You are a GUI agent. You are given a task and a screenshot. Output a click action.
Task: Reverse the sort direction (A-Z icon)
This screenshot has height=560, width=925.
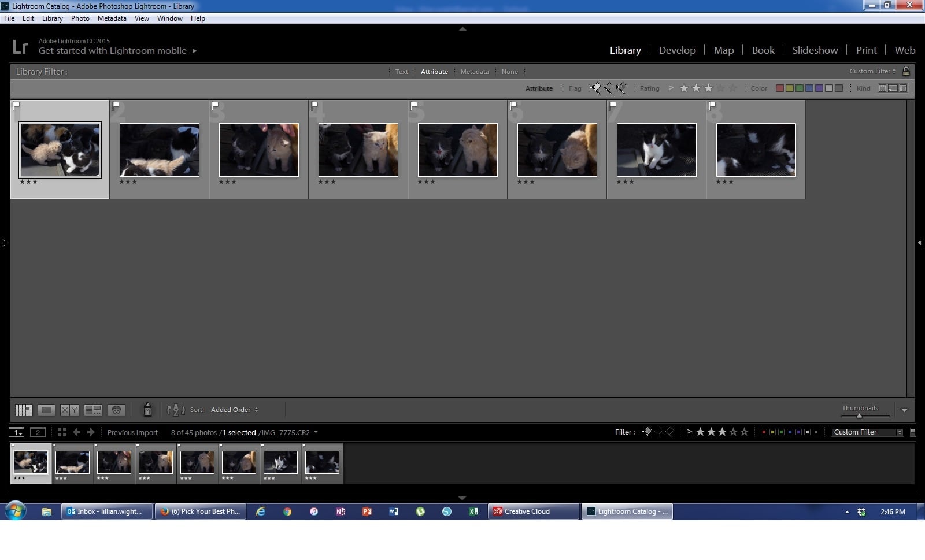click(176, 410)
